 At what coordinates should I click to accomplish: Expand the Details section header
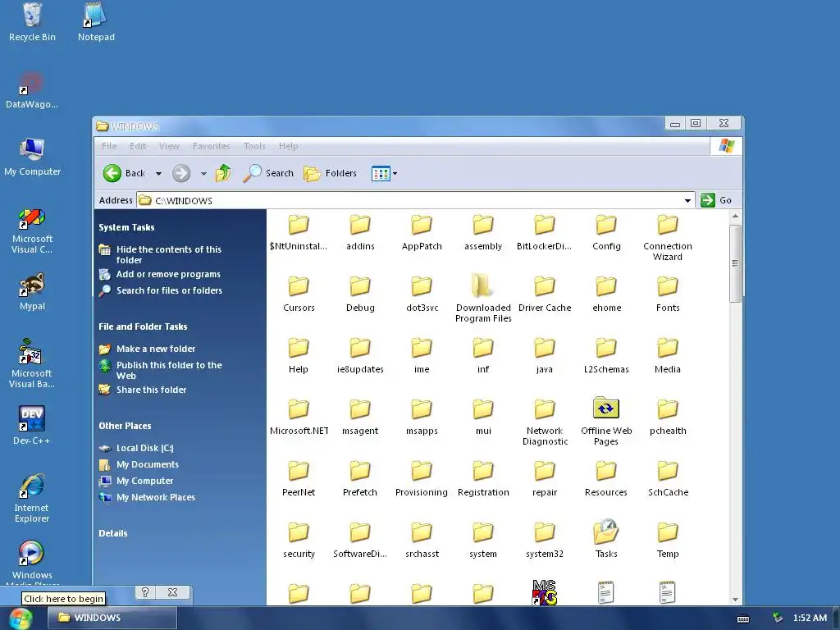point(113,533)
